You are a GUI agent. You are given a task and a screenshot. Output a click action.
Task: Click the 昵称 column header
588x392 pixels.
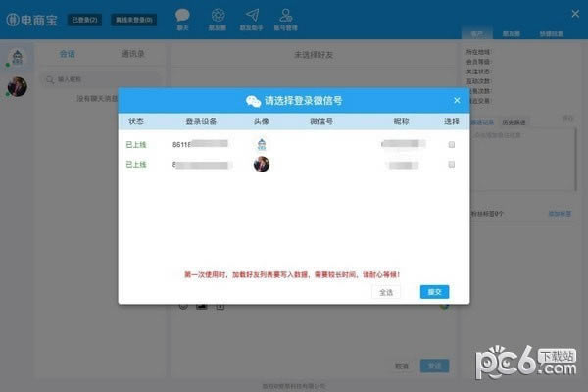pyautogui.click(x=401, y=122)
